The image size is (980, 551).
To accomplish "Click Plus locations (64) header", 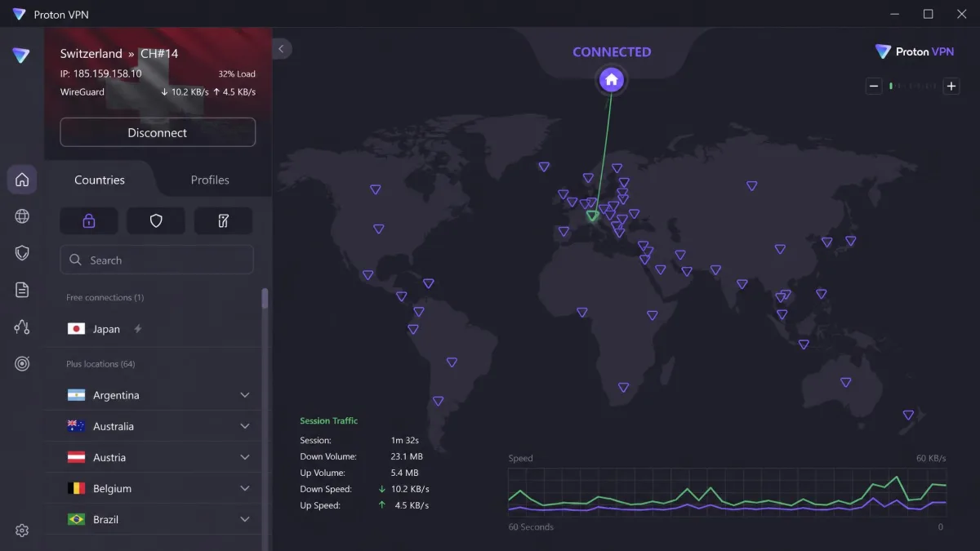I will pos(100,364).
